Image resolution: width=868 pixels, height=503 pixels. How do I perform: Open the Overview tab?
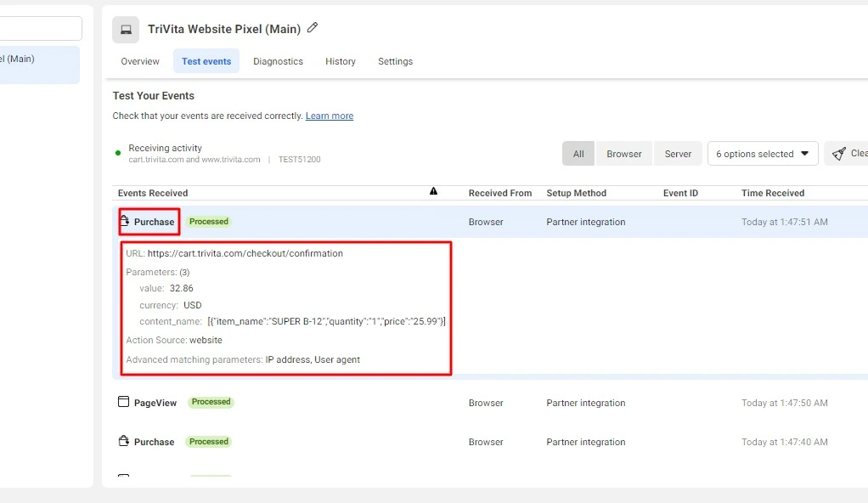pos(140,61)
